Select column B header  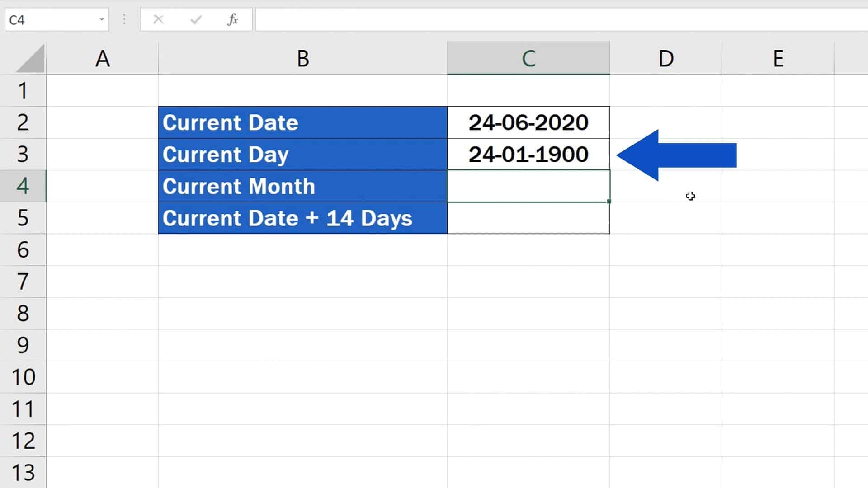coord(302,58)
